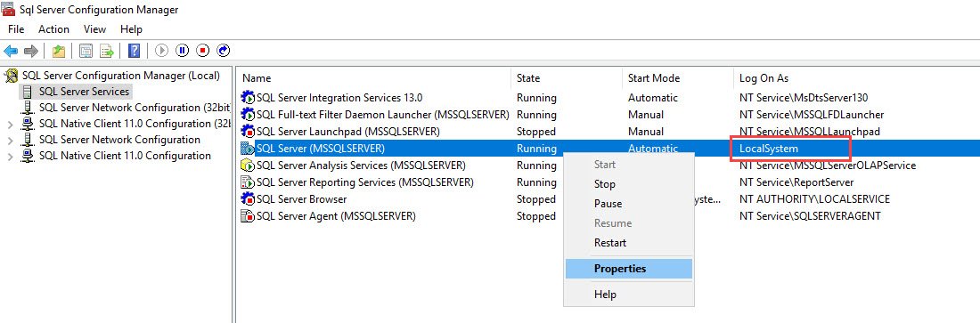Click the Start Service play icon in toolbar

(162, 51)
